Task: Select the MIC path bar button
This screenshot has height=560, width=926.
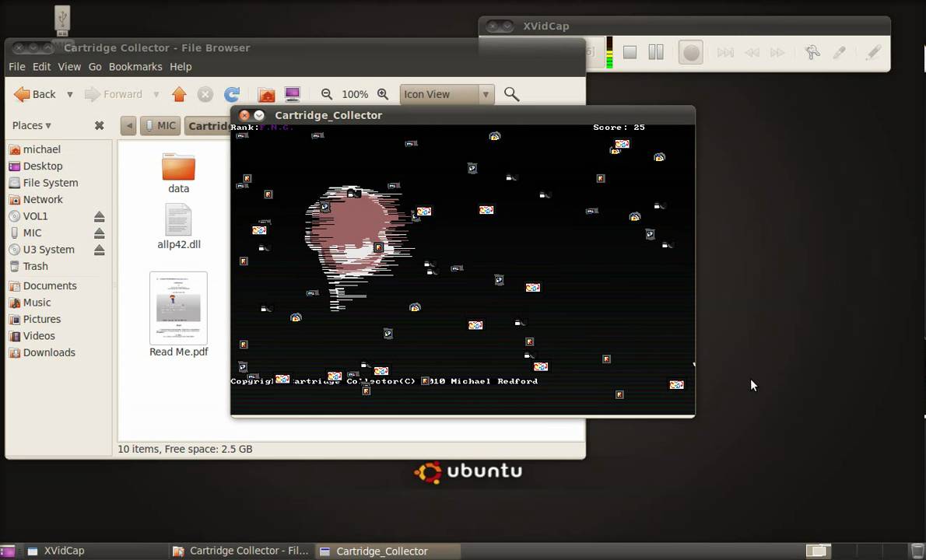Action: click(160, 126)
